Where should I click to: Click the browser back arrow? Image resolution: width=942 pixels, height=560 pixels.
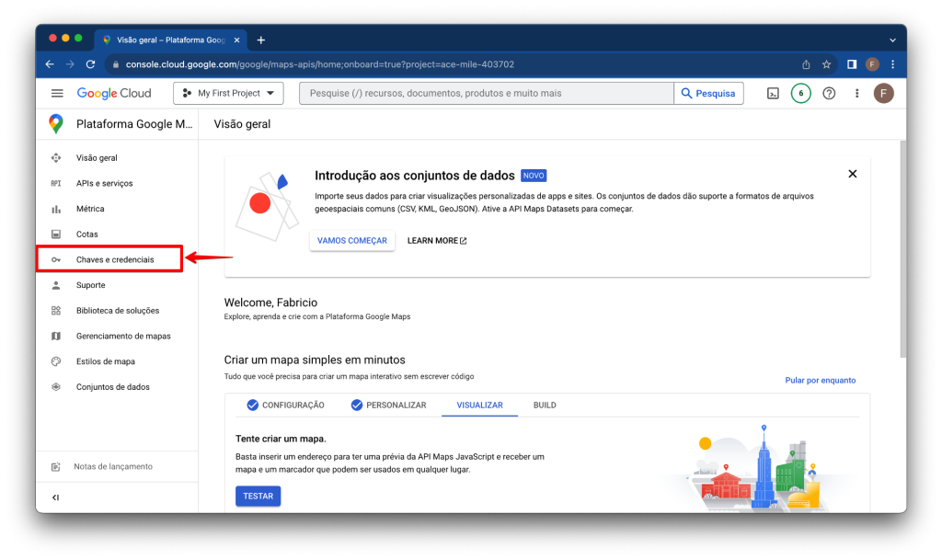pos(50,64)
